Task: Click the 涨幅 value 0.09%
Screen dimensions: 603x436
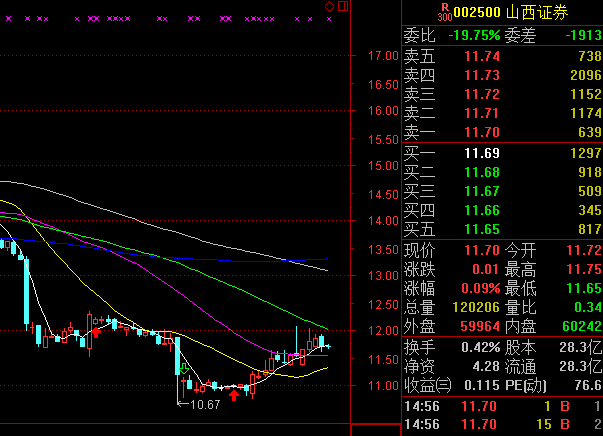Action: point(481,288)
